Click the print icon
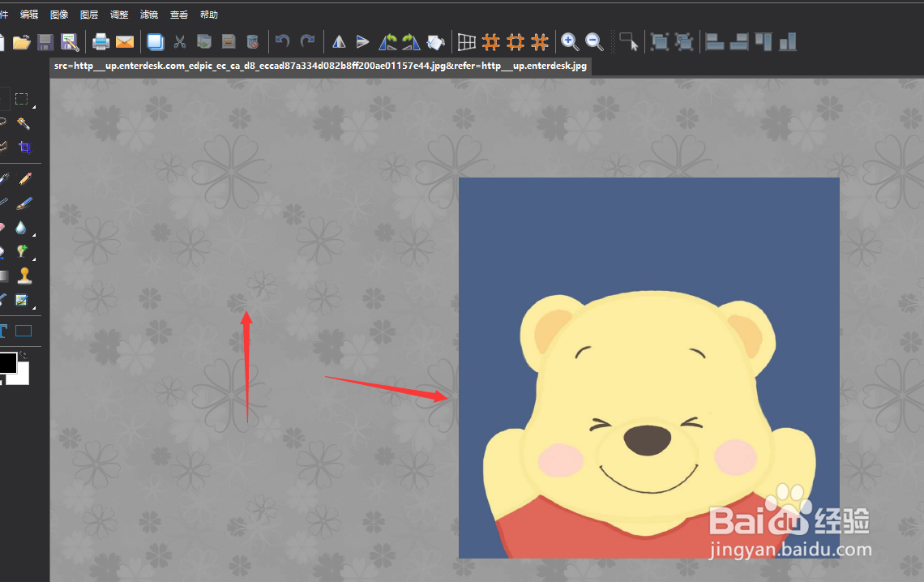 click(x=101, y=42)
